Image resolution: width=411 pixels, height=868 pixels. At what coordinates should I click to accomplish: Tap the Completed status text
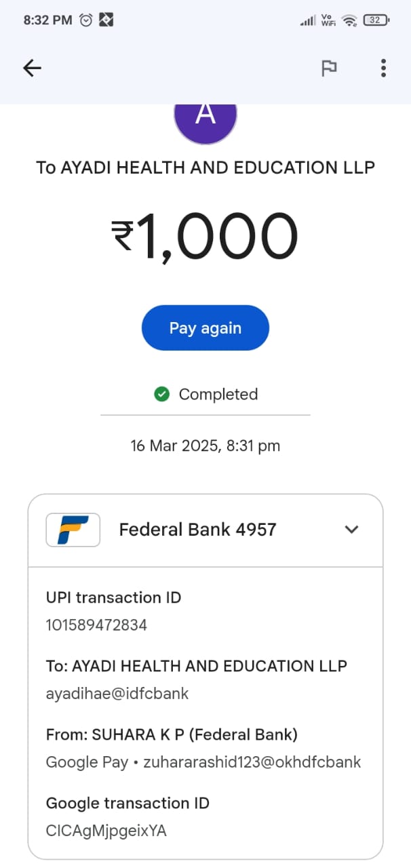click(x=218, y=394)
